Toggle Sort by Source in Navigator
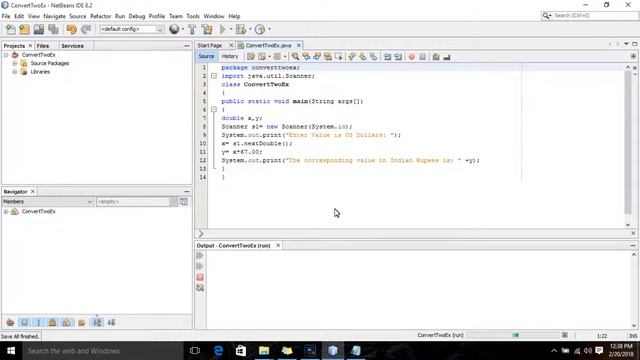Image resolution: width=640 pixels, height=360 pixels. tap(111, 322)
